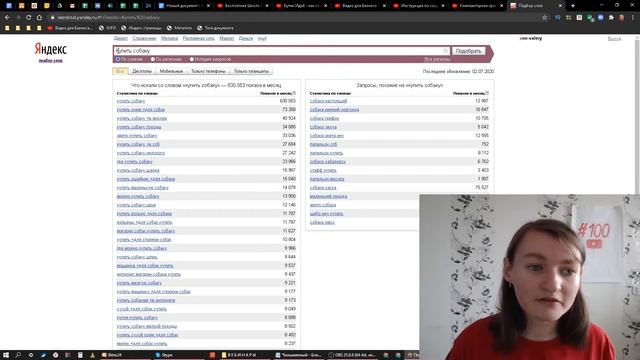The height and width of the screenshot is (360, 640).
Task: Open OBS from the taskbar
Action: (x=352, y=355)
